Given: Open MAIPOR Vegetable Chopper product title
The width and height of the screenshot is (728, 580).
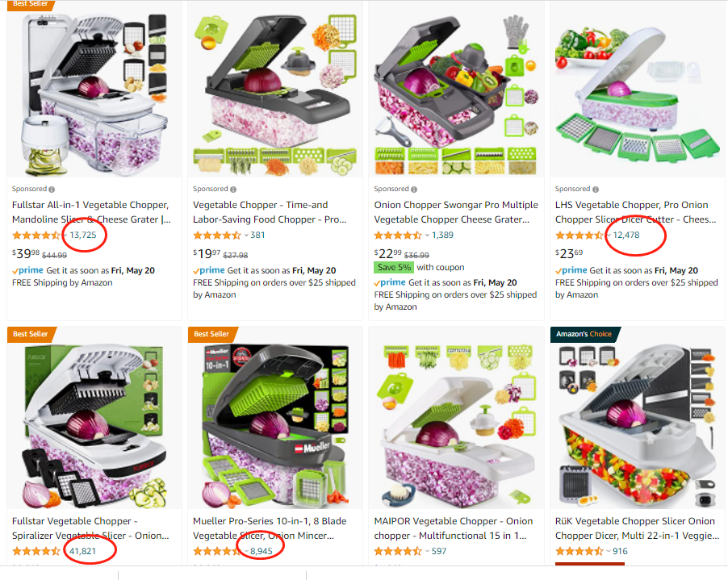Looking at the screenshot, I should tap(454, 528).
